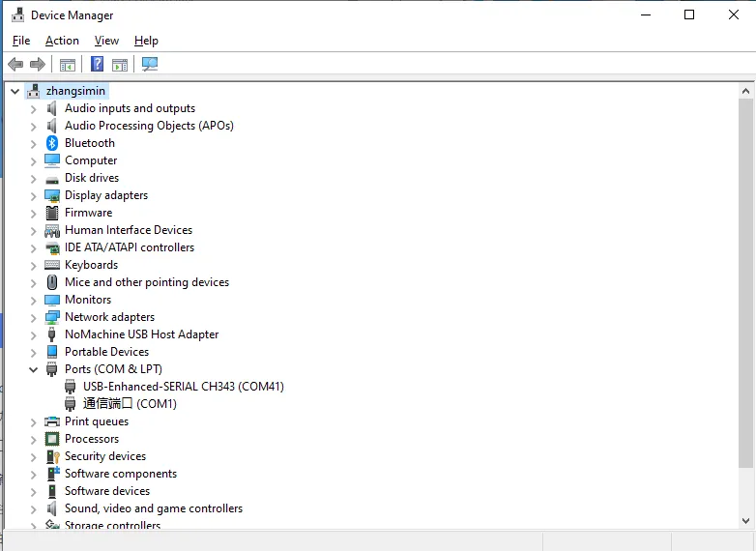756x551 pixels.
Task: Click the Security devices category icon
Action: [x=52, y=456]
